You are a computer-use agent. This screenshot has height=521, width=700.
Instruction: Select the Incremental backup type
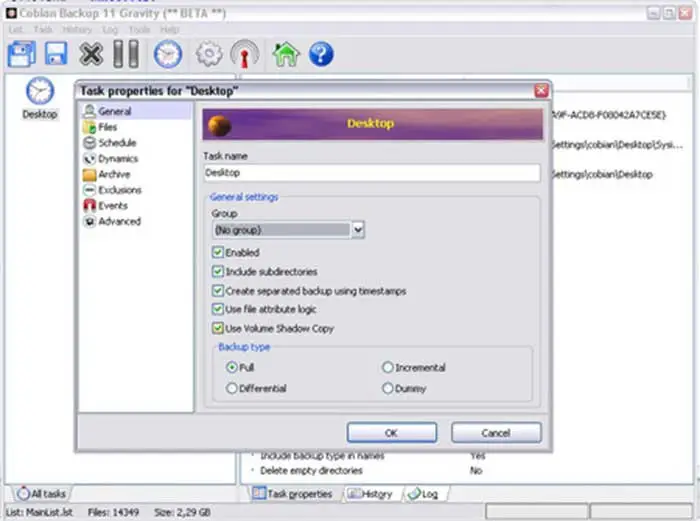point(388,367)
